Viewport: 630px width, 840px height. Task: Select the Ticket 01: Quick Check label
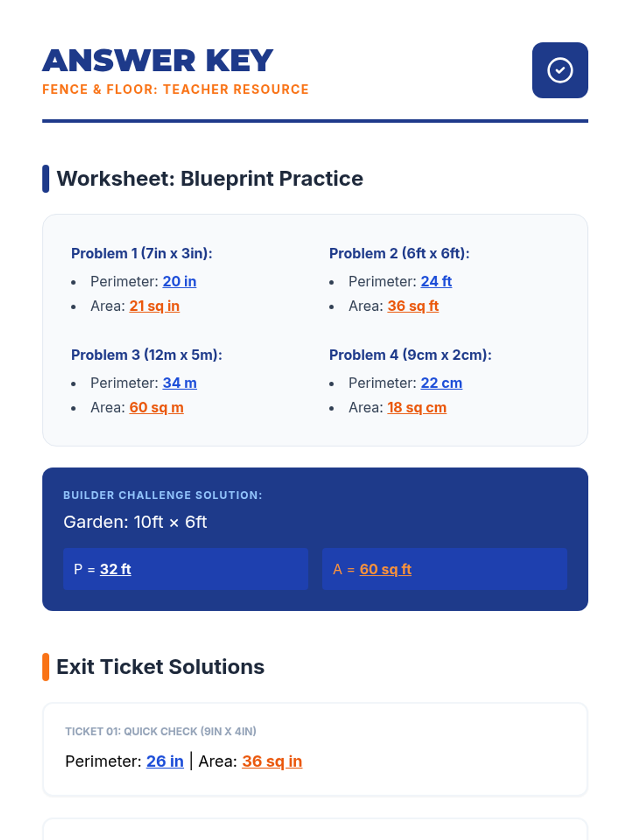pyautogui.click(x=161, y=731)
